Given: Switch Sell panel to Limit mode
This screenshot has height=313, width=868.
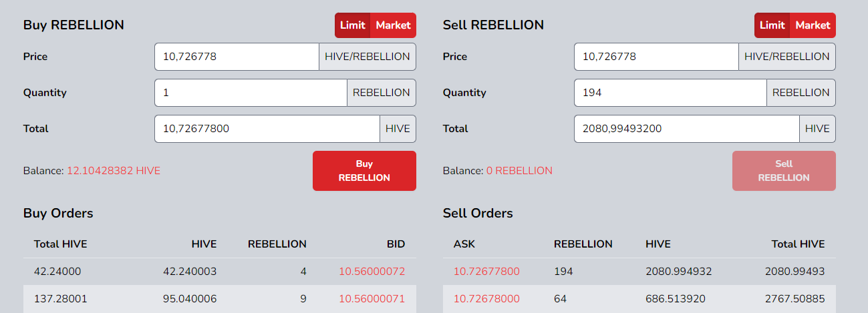Looking at the screenshot, I should click(x=772, y=25).
